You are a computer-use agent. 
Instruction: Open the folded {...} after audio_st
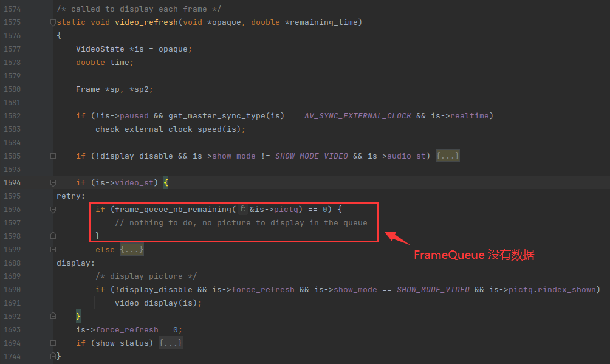click(448, 156)
